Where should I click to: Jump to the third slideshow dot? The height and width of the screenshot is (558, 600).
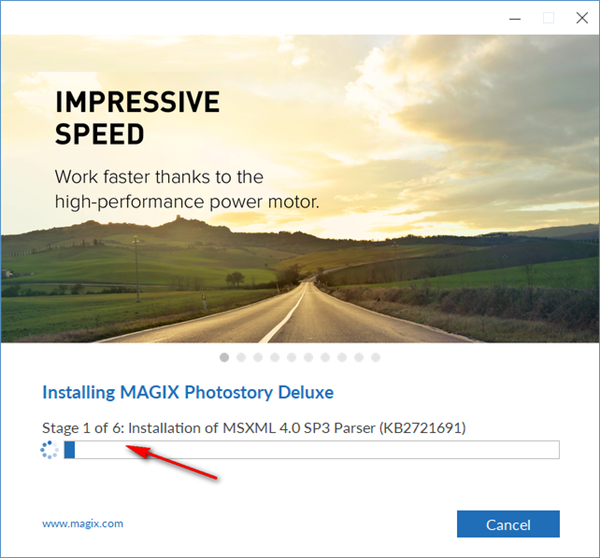(x=258, y=357)
